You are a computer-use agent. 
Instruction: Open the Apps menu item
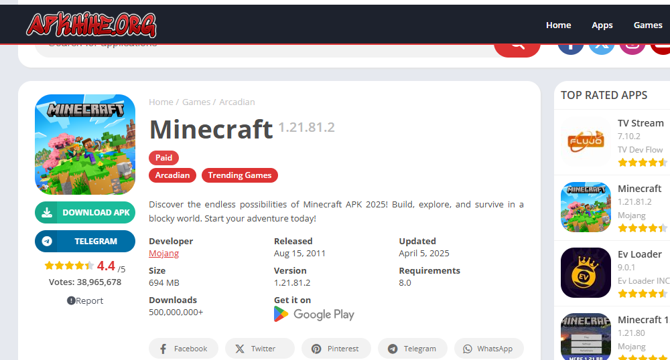[602, 25]
